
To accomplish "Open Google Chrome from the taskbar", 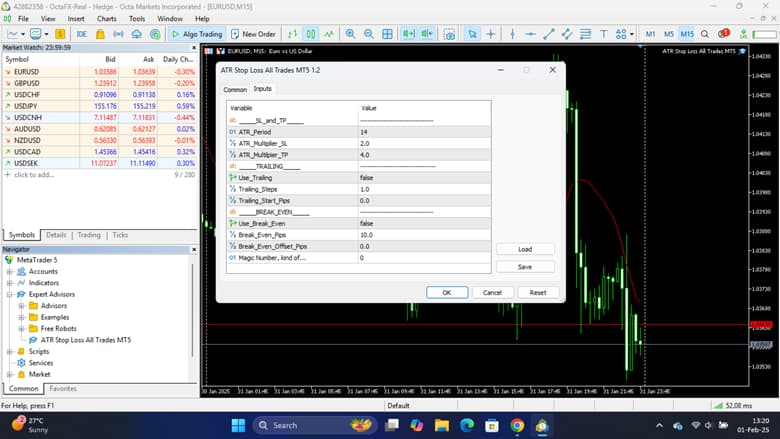I will [517, 425].
